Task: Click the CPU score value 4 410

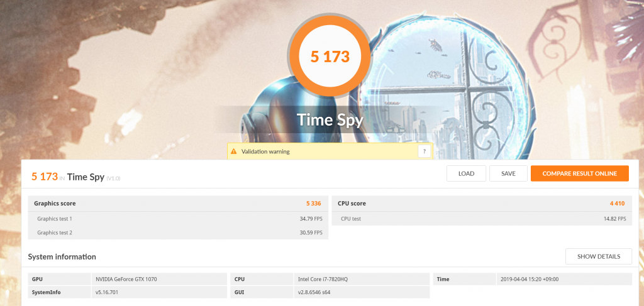Action: click(x=618, y=204)
